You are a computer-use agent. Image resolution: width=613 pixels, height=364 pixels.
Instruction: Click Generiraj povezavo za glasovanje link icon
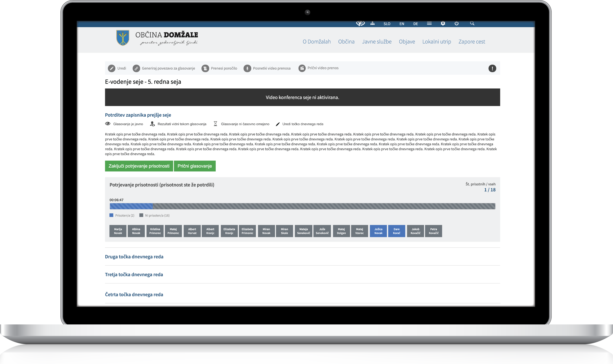point(136,68)
